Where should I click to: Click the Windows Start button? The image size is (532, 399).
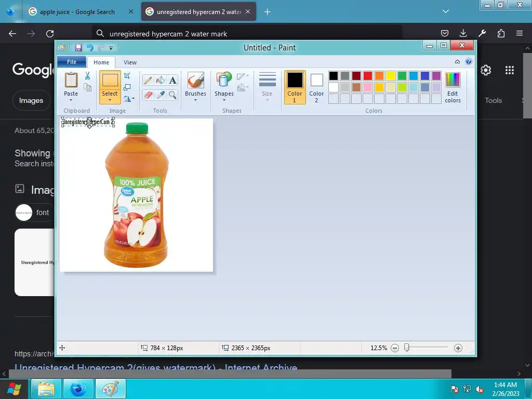(14, 389)
